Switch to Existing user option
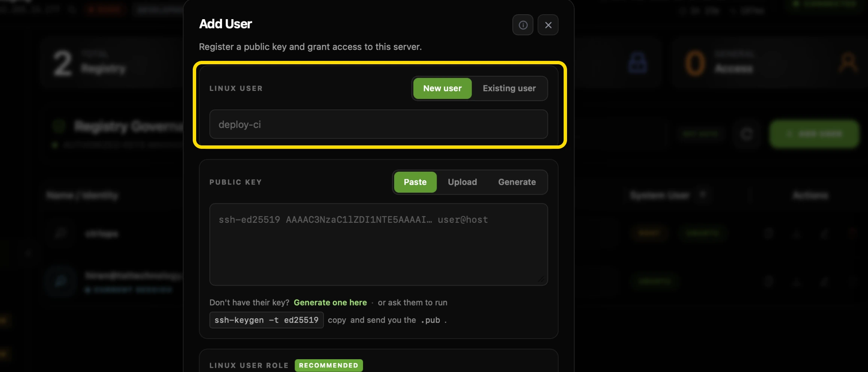This screenshot has width=868, height=372. (x=509, y=88)
